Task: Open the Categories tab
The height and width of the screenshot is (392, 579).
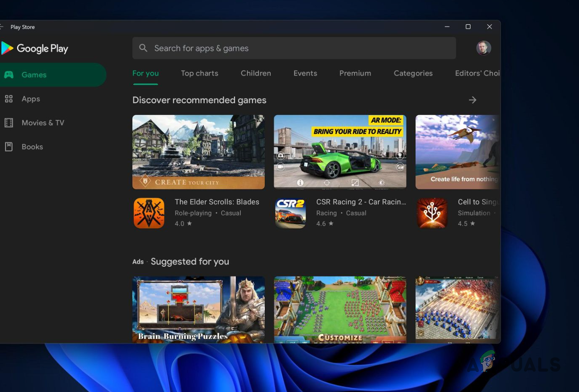Action: click(x=413, y=73)
